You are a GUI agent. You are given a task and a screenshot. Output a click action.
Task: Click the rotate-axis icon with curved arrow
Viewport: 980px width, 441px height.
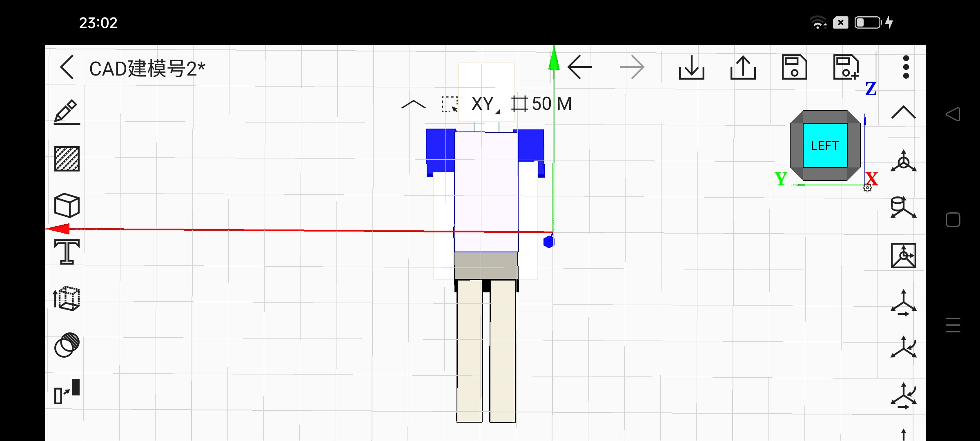click(x=904, y=347)
